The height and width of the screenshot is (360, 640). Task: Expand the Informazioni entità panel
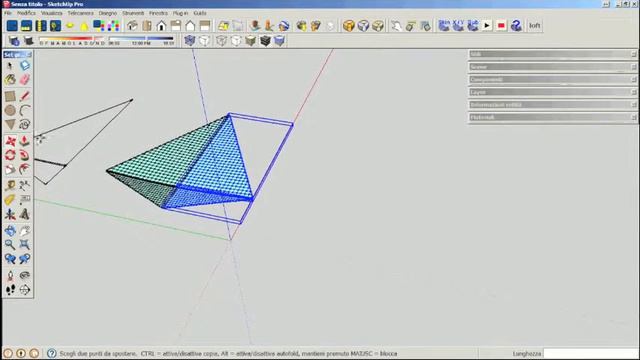pos(553,104)
